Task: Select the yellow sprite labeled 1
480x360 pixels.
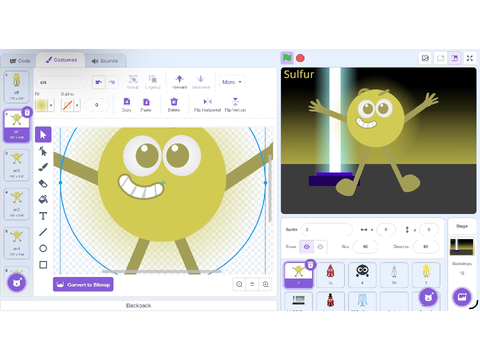Action: 426,275
